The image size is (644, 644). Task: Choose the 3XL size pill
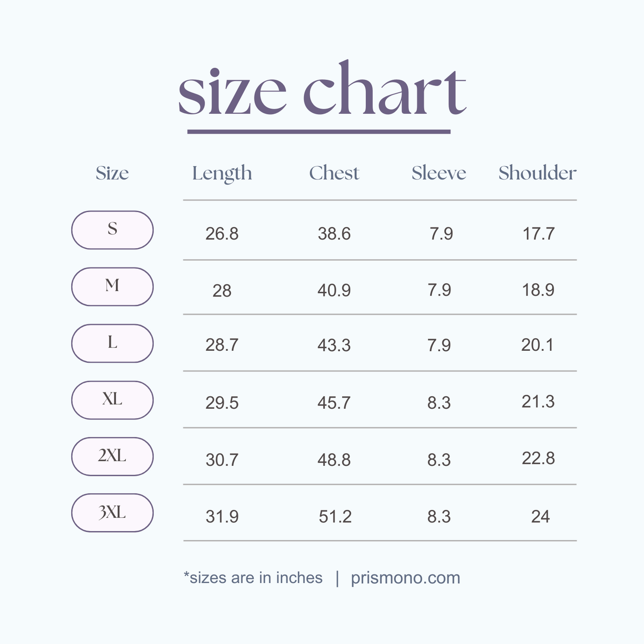112,513
